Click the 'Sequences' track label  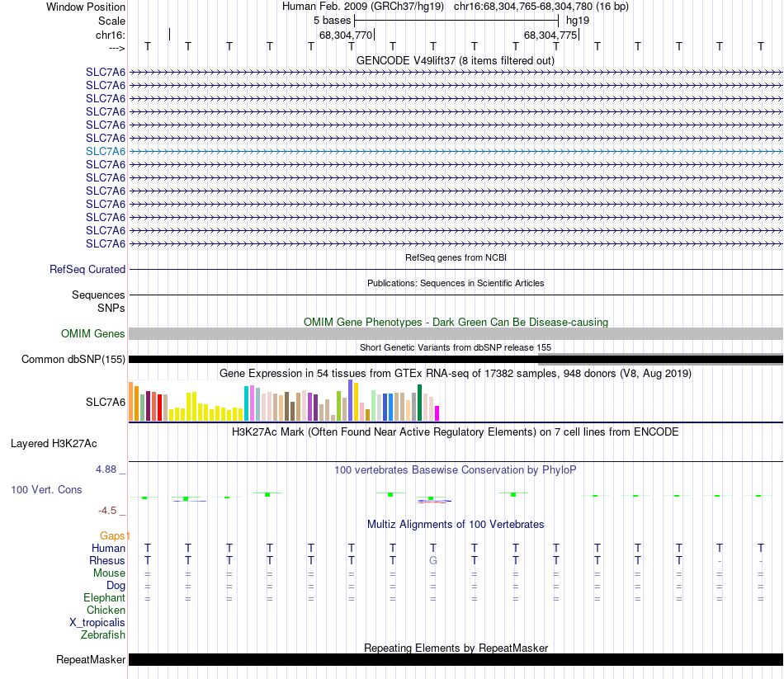coord(98,295)
